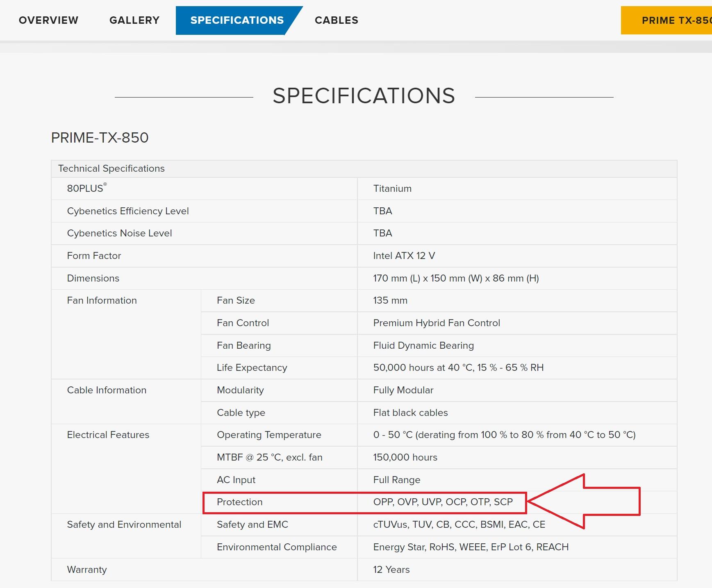The image size is (712, 588).
Task: Click the Fan Information group label
Action: (x=102, y=300)
